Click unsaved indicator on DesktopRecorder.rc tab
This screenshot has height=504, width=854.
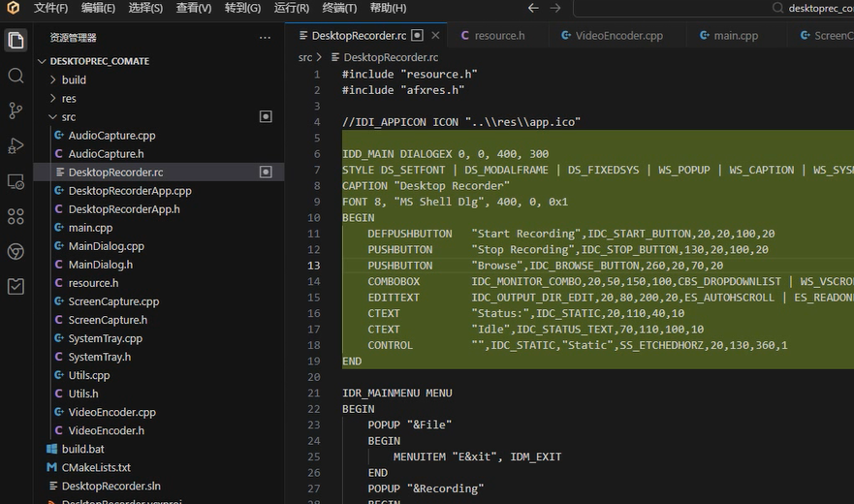(x=417, y=36)
